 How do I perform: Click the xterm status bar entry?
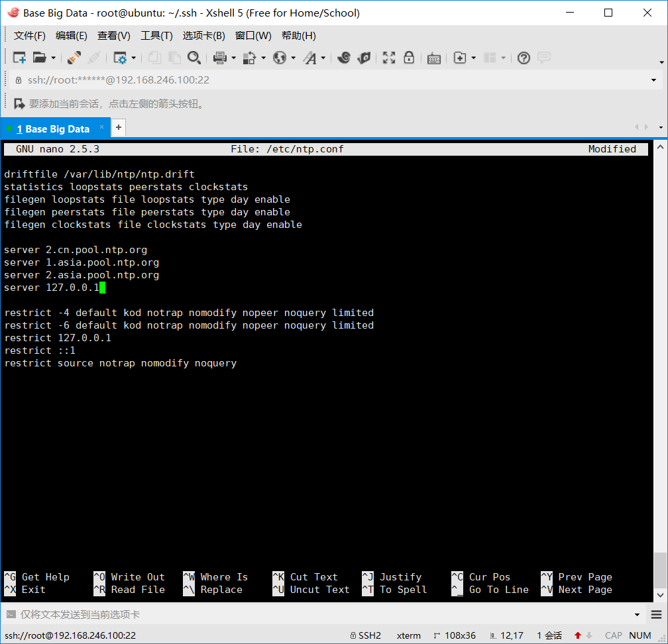(408, 635)
